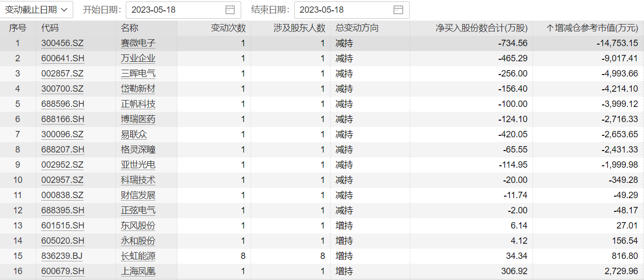The height and width of the screenshot is (280, 644).
Task: Click the start date input field
Action: [x=174, y=10]
